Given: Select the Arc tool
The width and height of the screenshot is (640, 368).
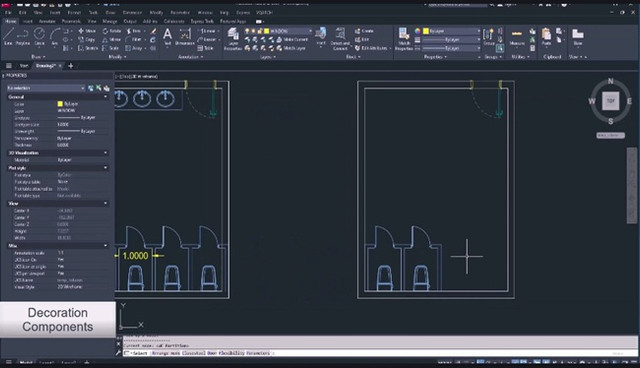Looking at the screenshot, I should [55, 36].
